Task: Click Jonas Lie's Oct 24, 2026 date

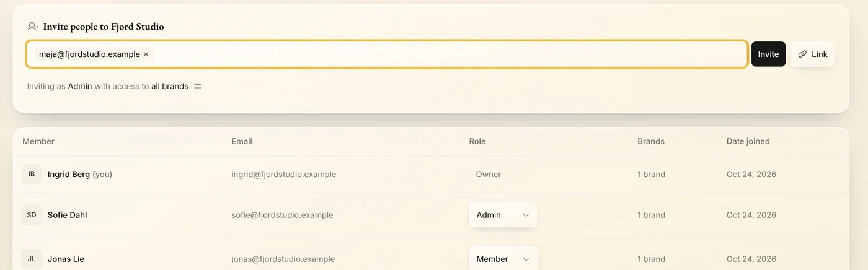Action: (x=751, y=259)
